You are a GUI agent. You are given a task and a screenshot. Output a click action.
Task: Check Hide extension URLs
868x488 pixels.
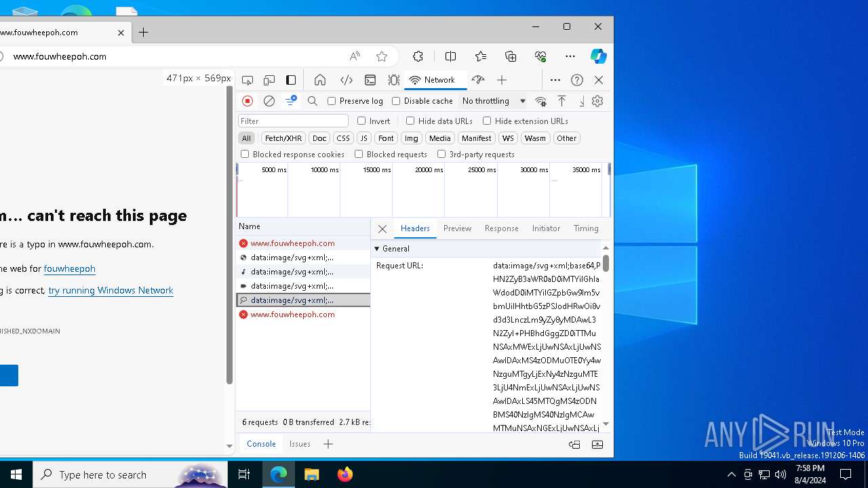point(487,121)
